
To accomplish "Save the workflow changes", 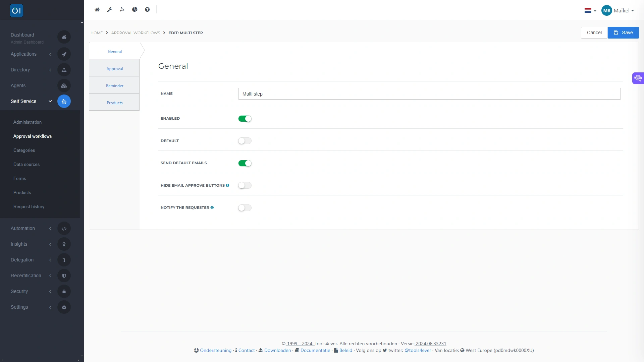I will 623,33.
